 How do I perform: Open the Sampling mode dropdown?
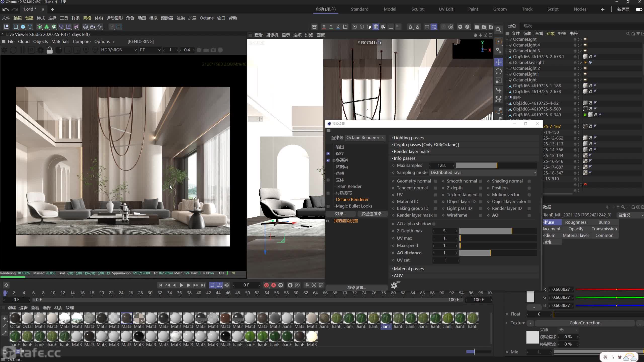pos(482,172)
